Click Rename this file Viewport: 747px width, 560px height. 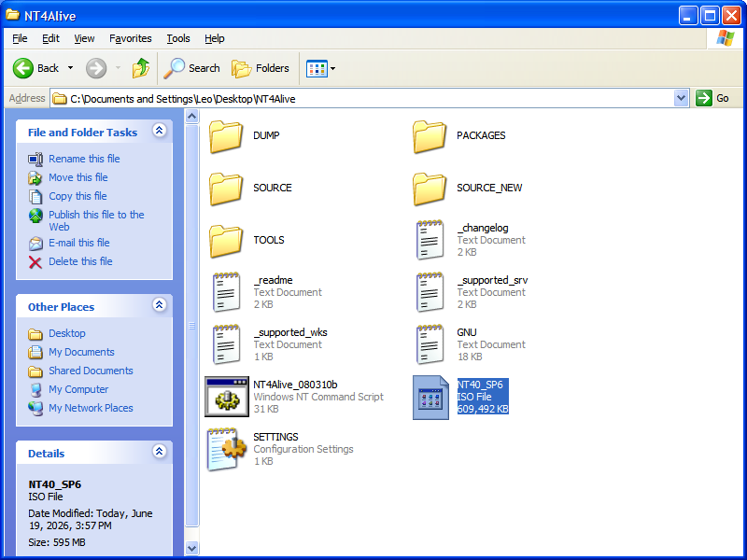[x=84, y=159]
